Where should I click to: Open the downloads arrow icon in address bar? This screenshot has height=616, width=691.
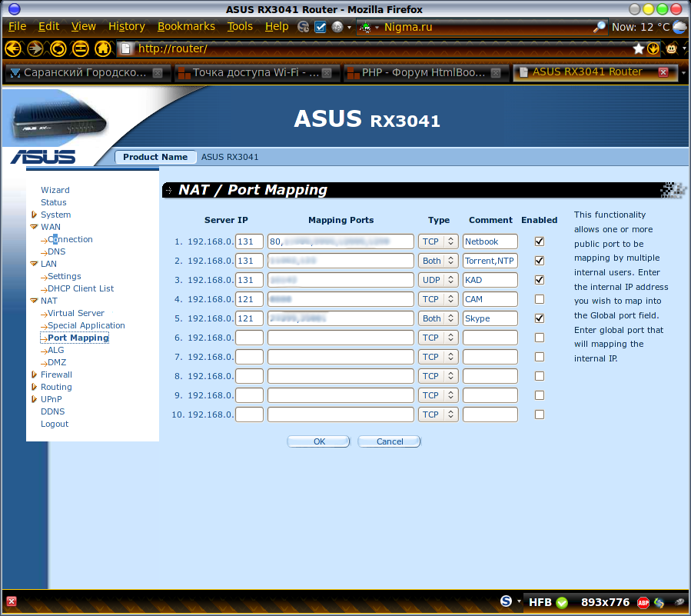pyautogui.click(x=653, y=48)
